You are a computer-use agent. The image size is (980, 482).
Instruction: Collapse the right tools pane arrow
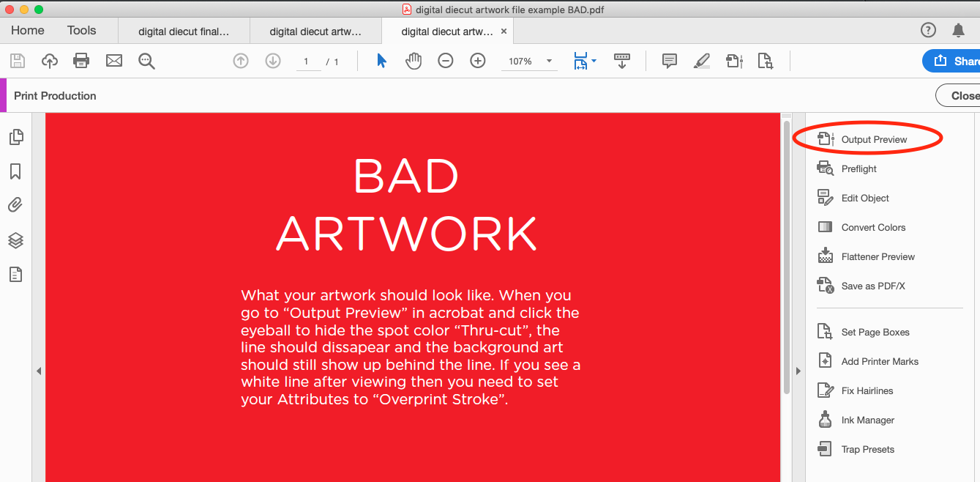[798, 371]
